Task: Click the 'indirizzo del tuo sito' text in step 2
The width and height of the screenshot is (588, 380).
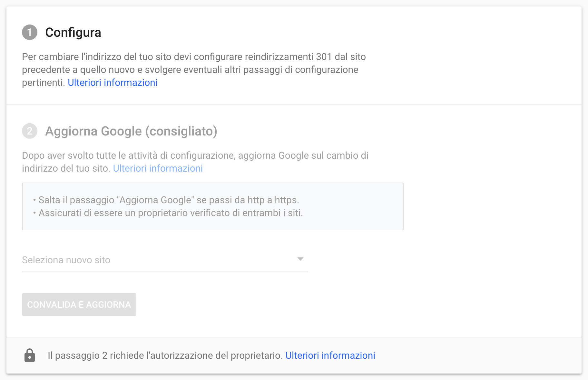Action: (x=66, y=168)
